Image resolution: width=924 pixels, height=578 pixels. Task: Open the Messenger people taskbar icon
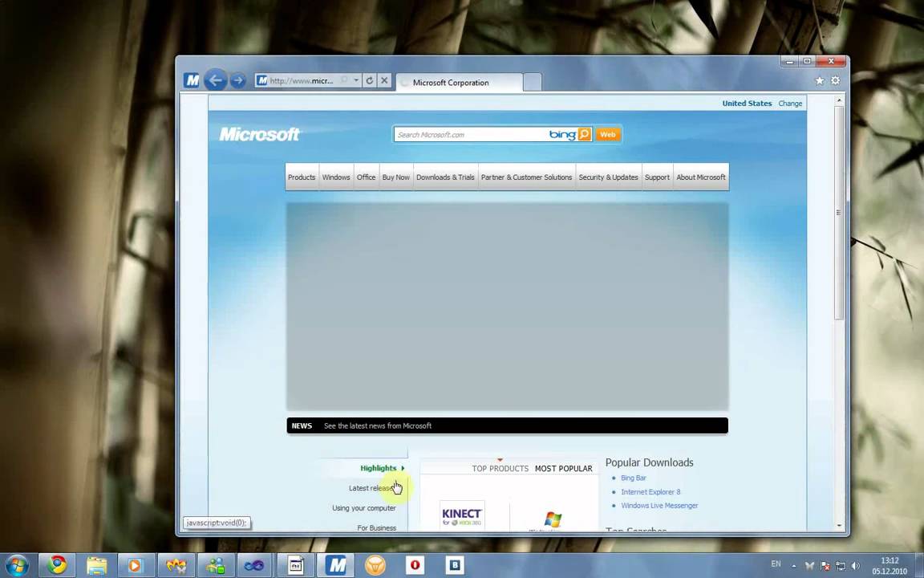[x=215, y=565]
